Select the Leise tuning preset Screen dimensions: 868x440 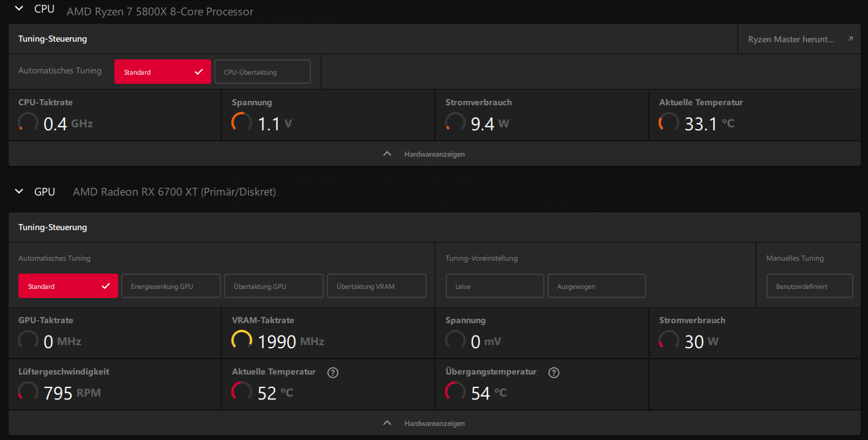pyautogui.click(x=495, y=286)
